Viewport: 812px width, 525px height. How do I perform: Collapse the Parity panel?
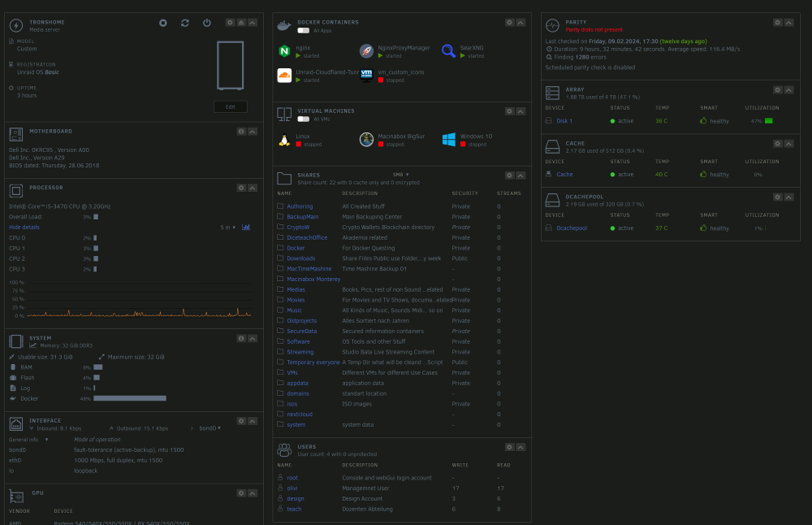click(x=788, y=23)
